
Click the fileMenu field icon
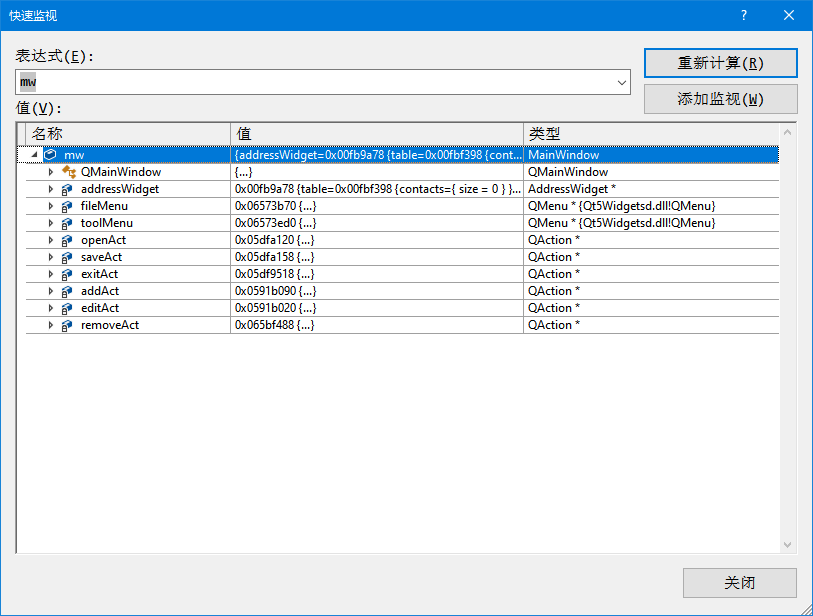pos(67,206)
